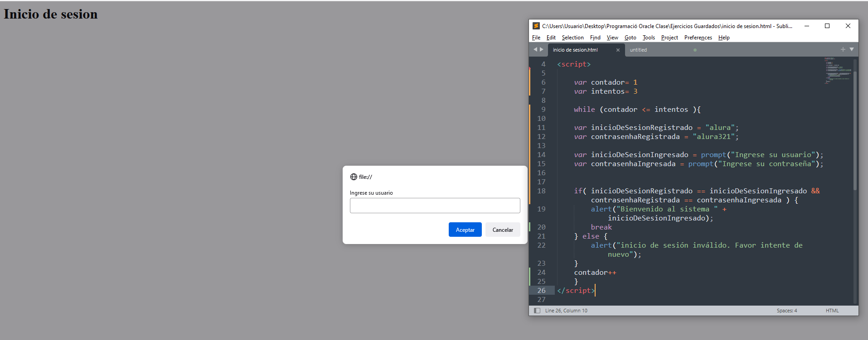Click the Sublime Text logo in title bar
This screenshot has width=868, height=340.
[536, 26]
